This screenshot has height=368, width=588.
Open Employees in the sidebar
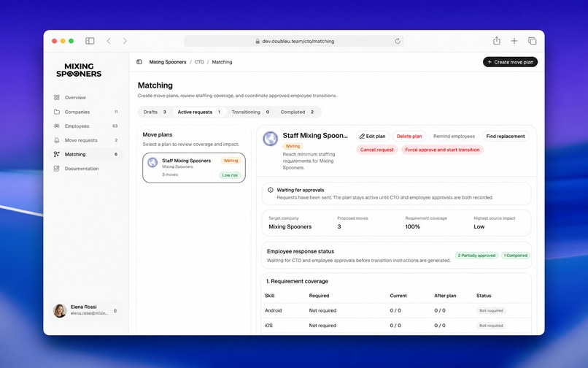[x=86, y=126]
